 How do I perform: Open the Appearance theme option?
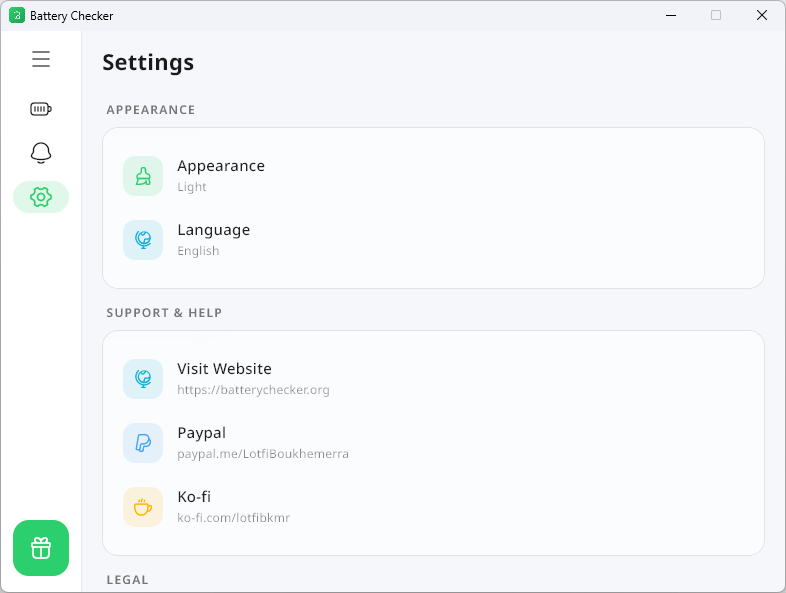click(433, 176)
